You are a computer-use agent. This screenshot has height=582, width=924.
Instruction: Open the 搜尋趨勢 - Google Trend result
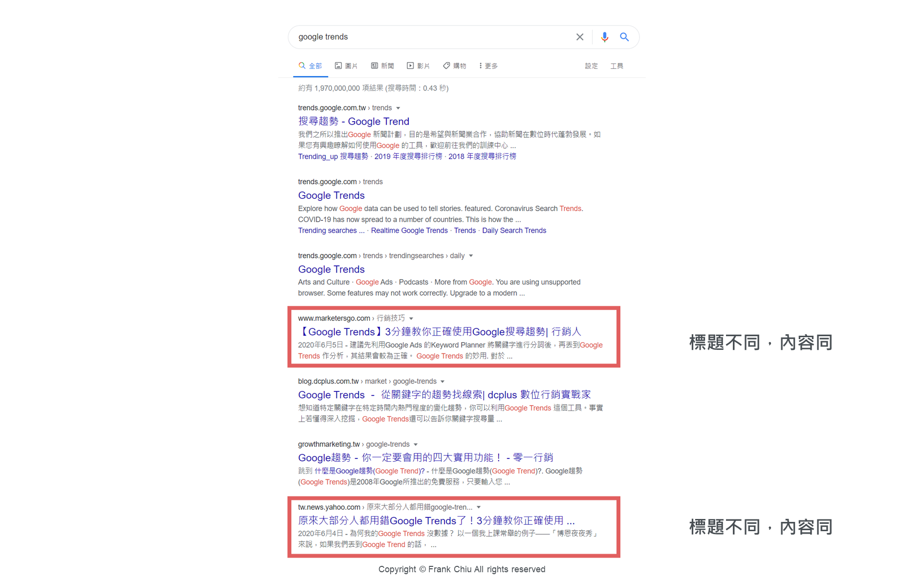[x=353, y=121]
